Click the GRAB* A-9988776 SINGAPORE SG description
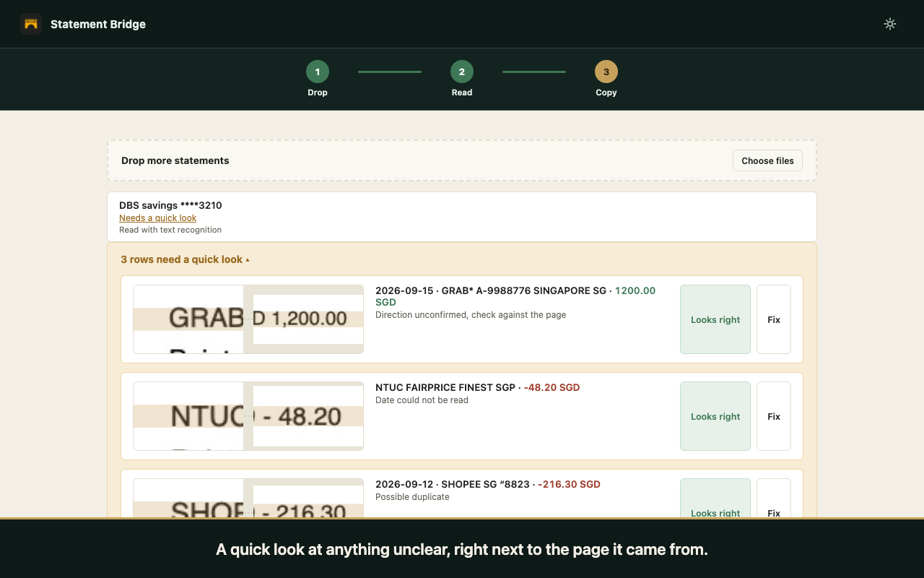 524,290
